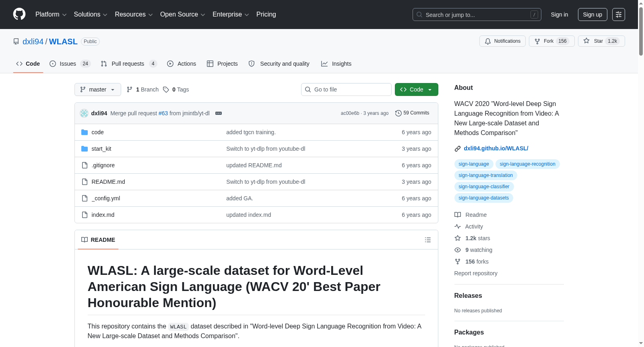Click the book icon next to Readme
Viewport: 644px width, 347px height.
coord(458,215)
